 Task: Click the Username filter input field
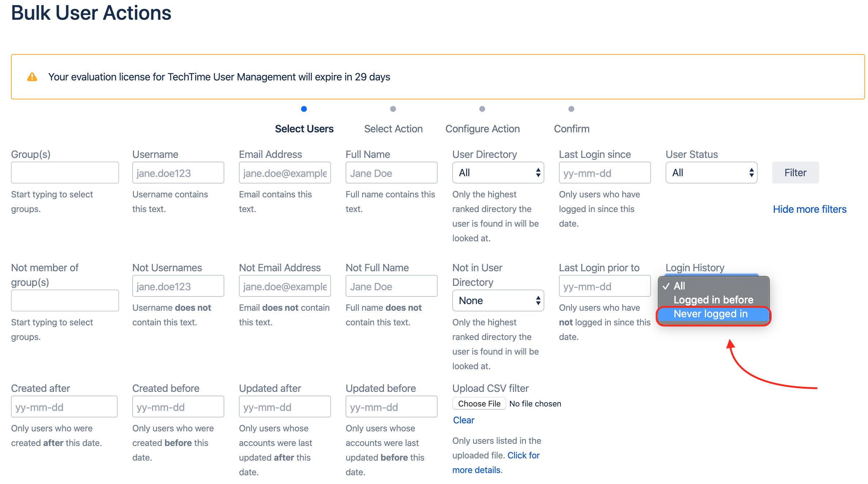point(178,172)
